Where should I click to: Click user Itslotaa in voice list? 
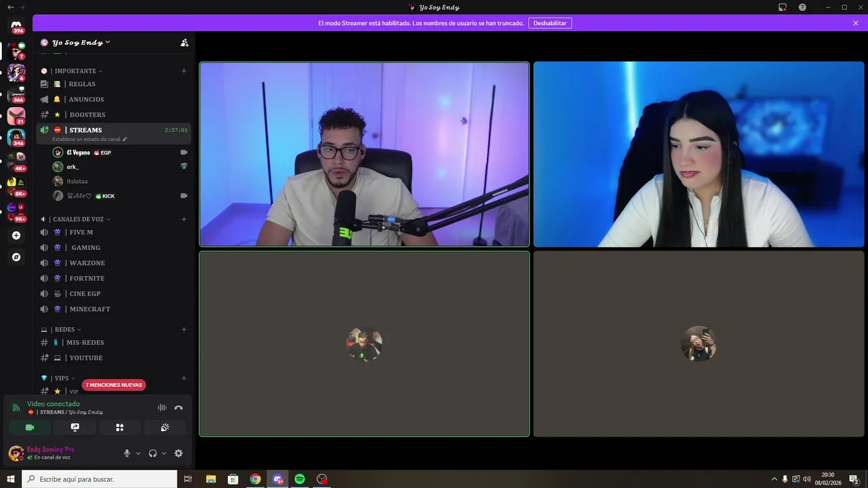[x=119, y=181]
